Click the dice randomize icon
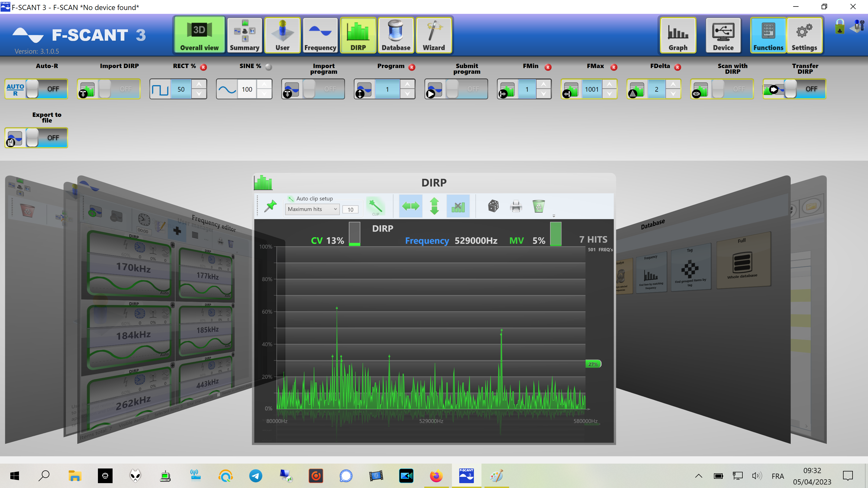Screen dimensions: 868x488 [494, 206]
